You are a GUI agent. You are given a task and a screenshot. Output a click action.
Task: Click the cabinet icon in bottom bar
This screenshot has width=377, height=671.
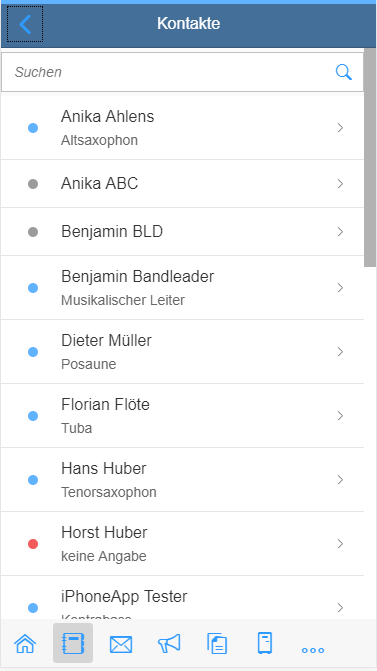[x=265, y=643]
